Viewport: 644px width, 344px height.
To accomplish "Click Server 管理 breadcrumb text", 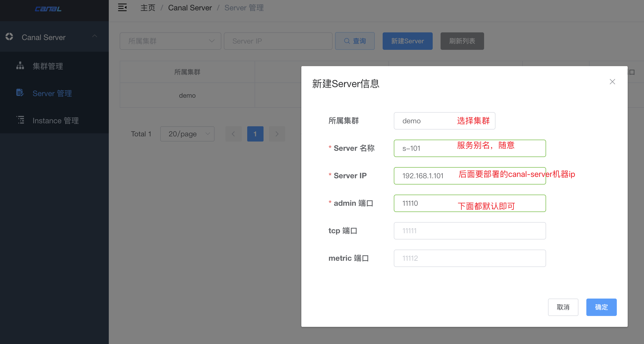I will point(244,8).
